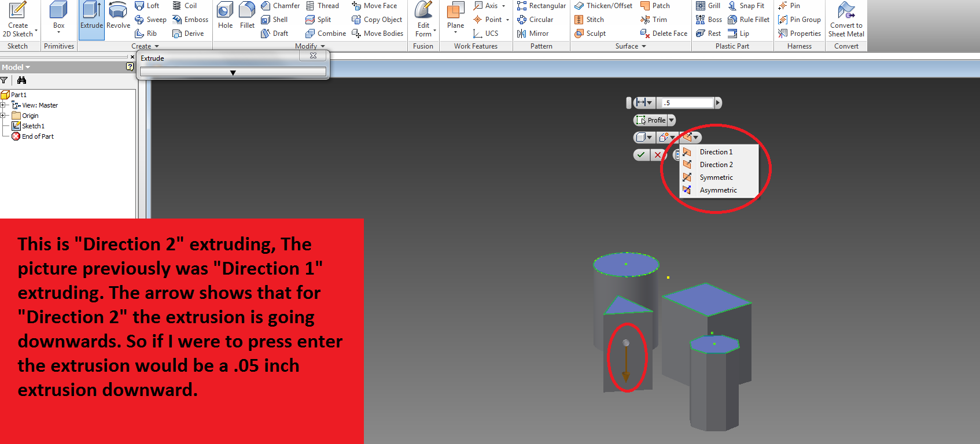Open the Point dropdown arrow

click(508, 20)
